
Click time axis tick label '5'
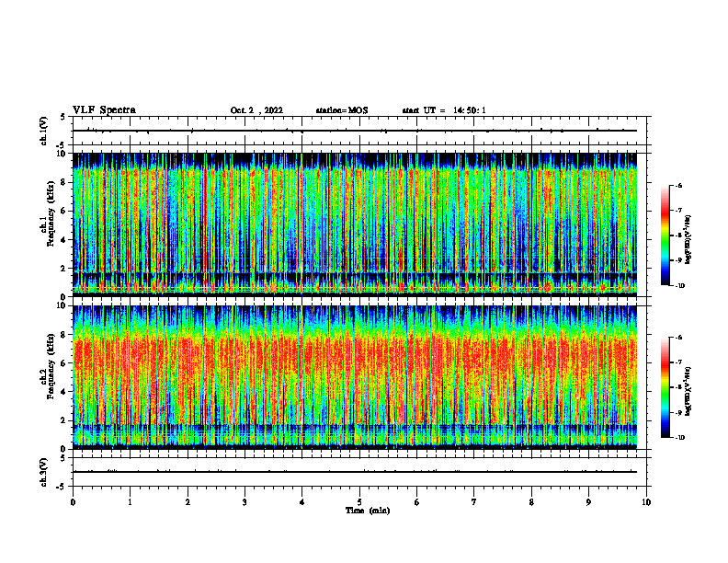[359, 502]
